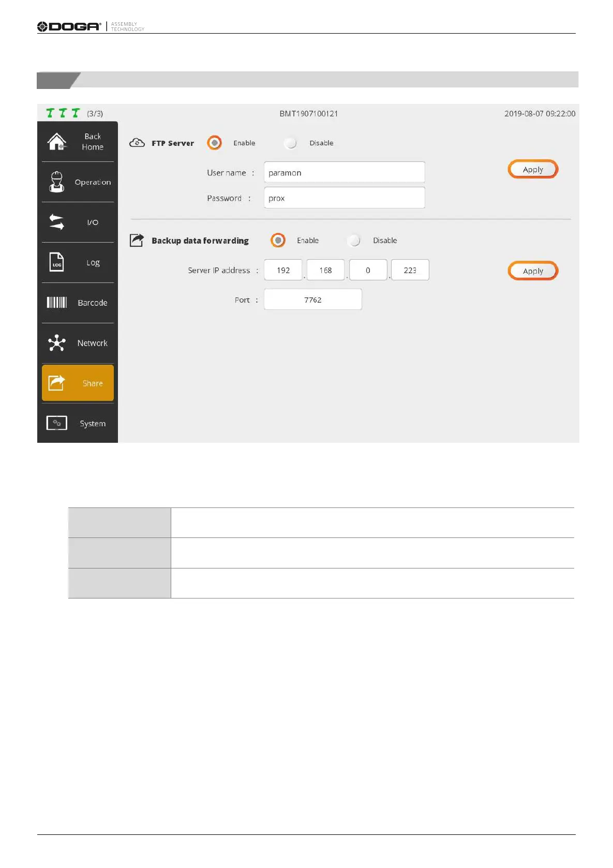Click the Backup data forwarding share icon
Viewport: 613px width, 868px height.
click(x=137, y=240)
